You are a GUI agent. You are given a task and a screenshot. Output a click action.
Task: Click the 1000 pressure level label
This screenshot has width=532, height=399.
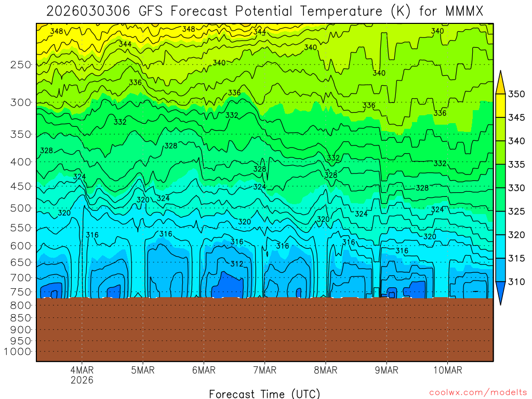coord(18,352)
